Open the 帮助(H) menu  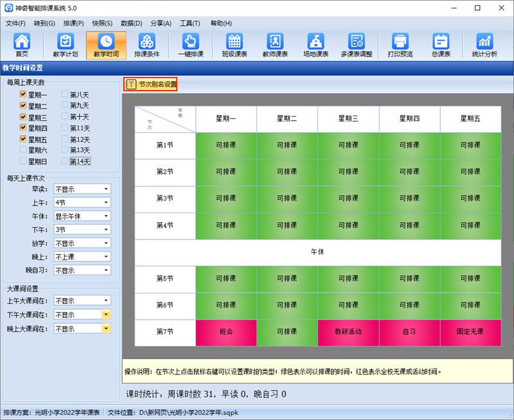tap(221, 23)
